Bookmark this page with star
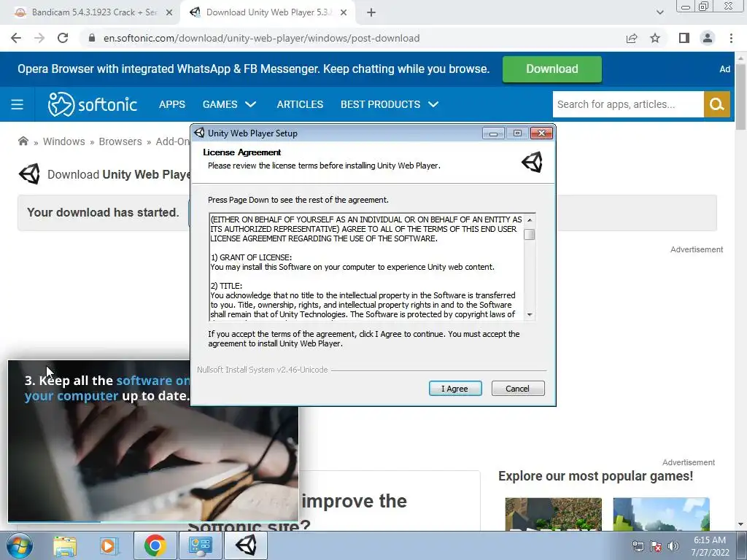Screen dimensions: 747x560 (655, 38)
